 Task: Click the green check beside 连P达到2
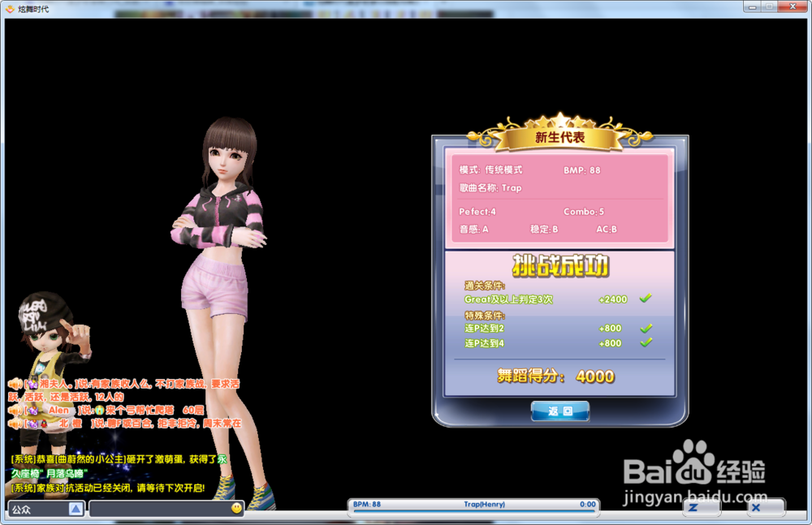[646, 329]
